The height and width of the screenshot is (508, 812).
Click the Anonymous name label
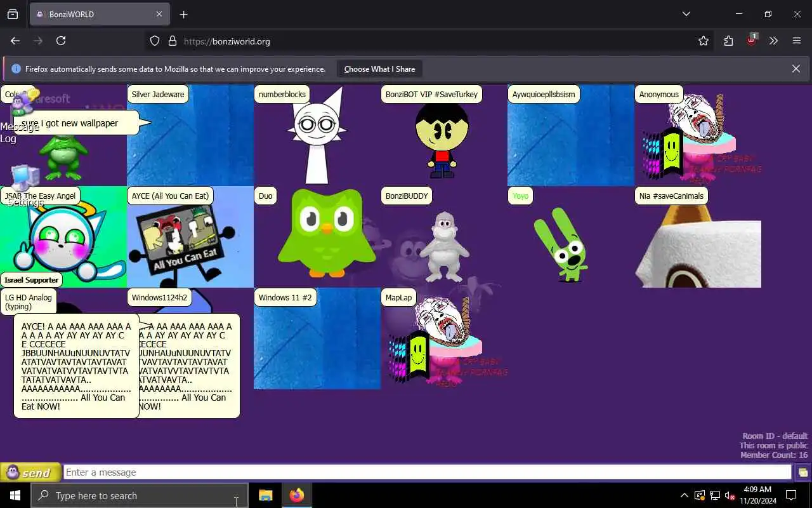(659, 95)
